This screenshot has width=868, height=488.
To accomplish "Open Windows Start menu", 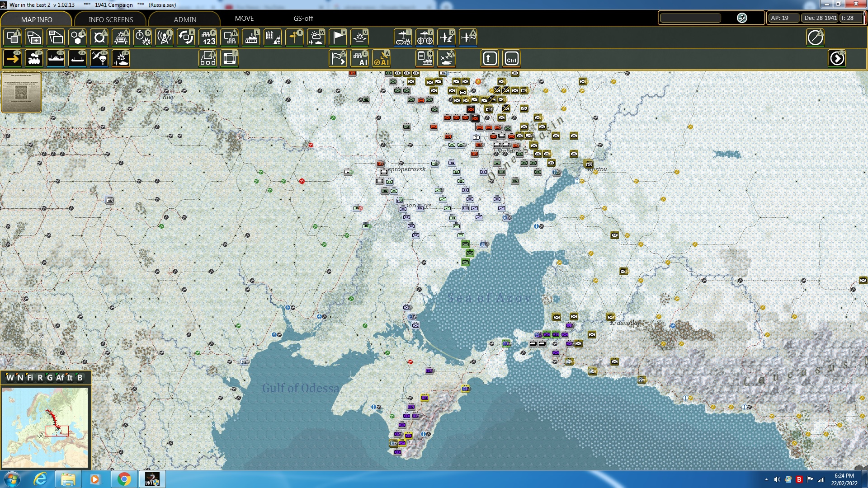I will pyautogui.click(x=12, y=479).
